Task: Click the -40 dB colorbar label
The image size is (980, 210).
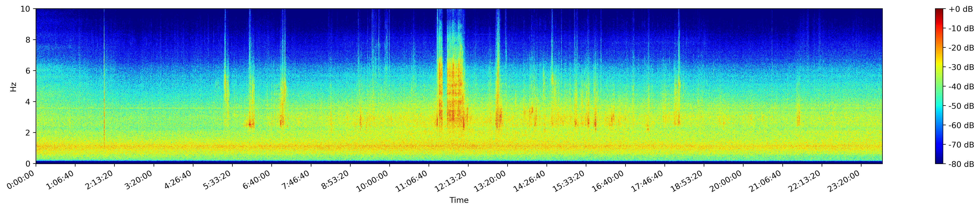Action: pos(961,87)
